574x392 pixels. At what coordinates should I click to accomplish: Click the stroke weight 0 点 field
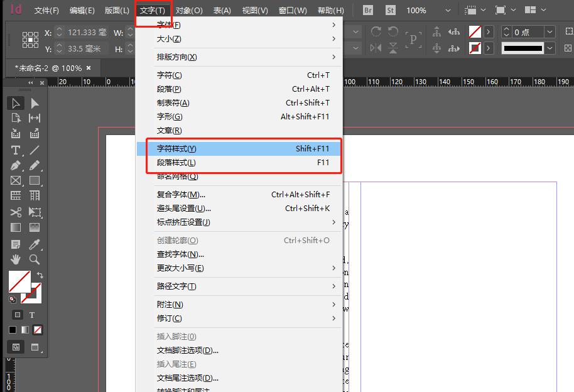point(528,32)
